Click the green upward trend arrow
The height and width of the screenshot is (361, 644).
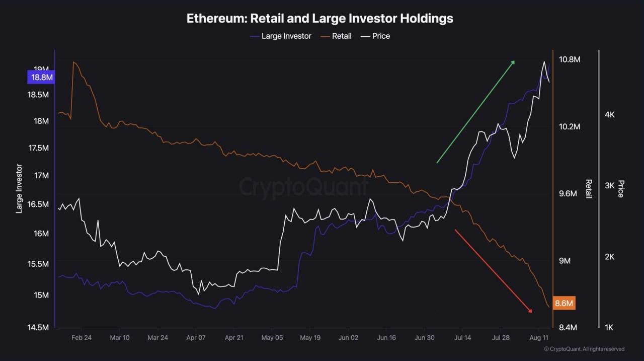pyautogui.click(x=475, y=112)
